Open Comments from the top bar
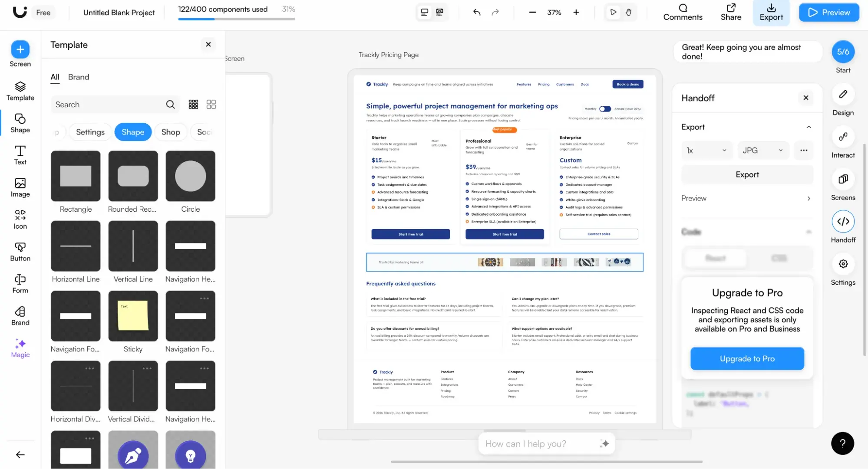 pyautogui.click(x=683, y=13)
